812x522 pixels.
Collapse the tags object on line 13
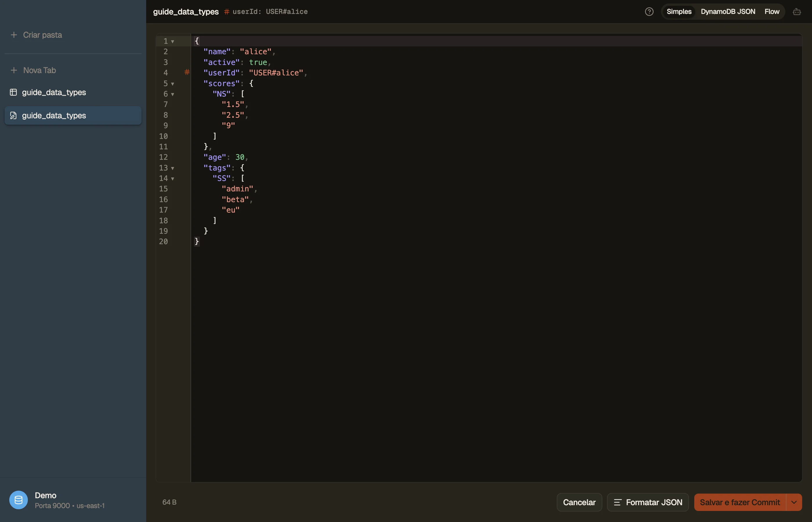(173, 168)
